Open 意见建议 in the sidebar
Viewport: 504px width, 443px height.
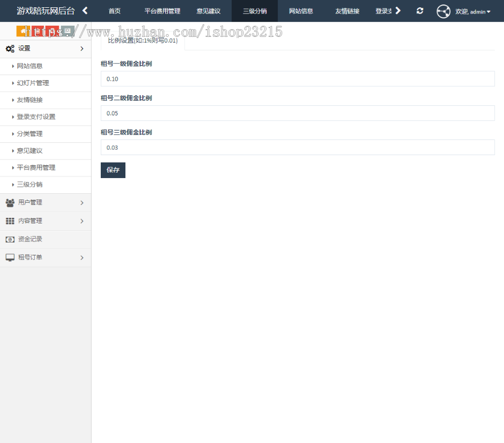click(46, 151)
